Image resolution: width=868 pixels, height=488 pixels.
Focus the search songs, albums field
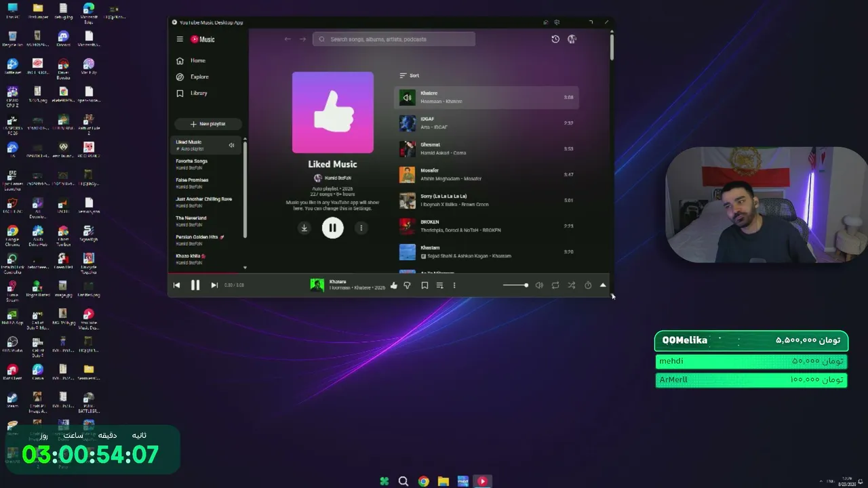[394, 39]
